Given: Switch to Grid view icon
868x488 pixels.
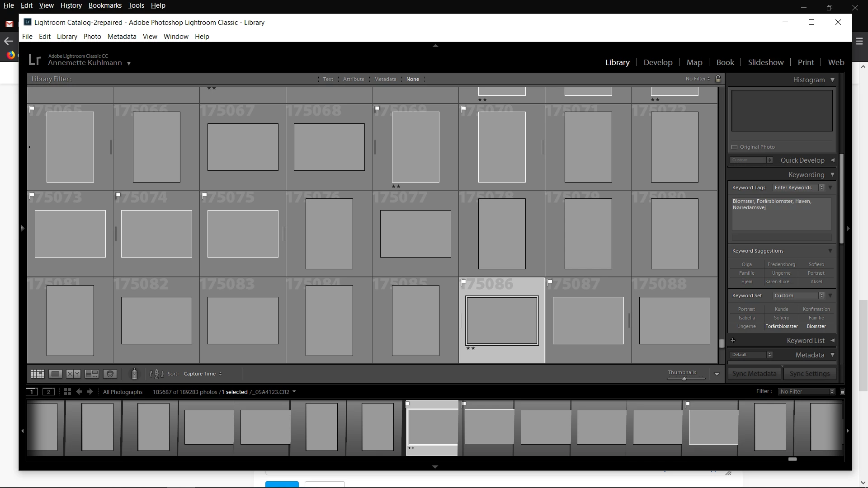Looking at the screenshot, I should pyautogui.click(x=38, y=374).
